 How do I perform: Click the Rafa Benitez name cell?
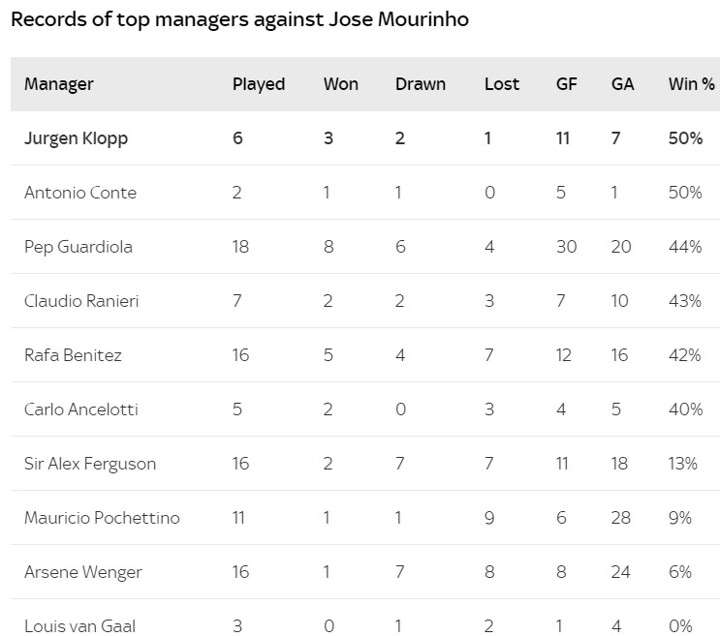[x=73, y=355]
